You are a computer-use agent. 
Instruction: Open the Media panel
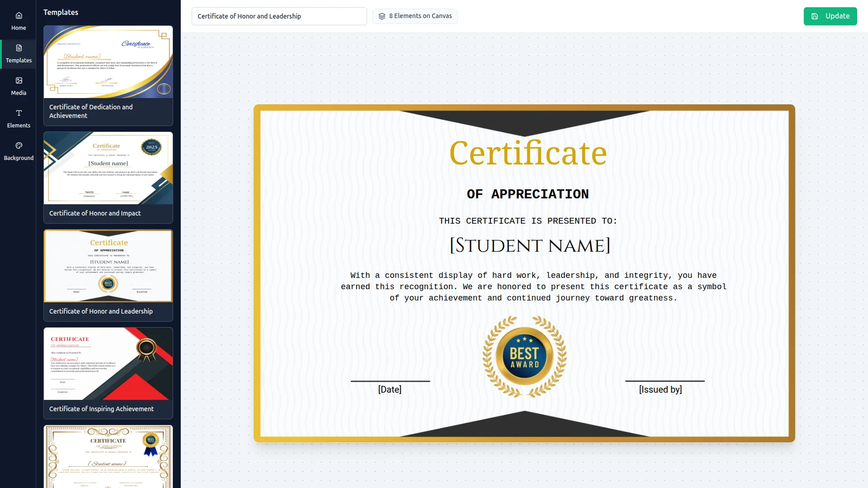[x=18, y=86]
